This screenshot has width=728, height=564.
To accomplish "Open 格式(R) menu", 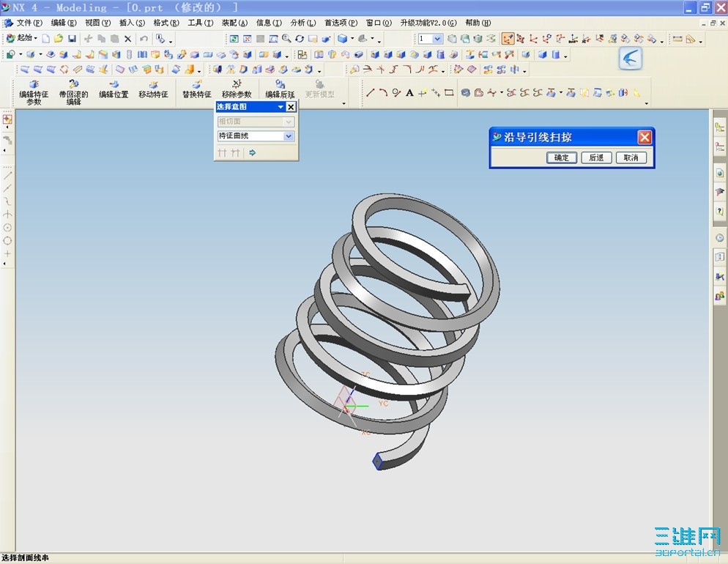I will [x=166, y=23].
